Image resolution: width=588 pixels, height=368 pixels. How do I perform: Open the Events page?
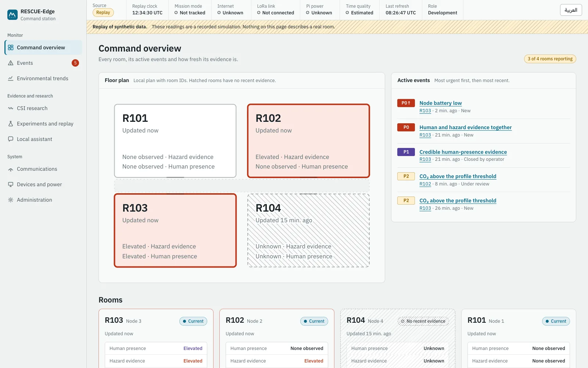point(43,63)
